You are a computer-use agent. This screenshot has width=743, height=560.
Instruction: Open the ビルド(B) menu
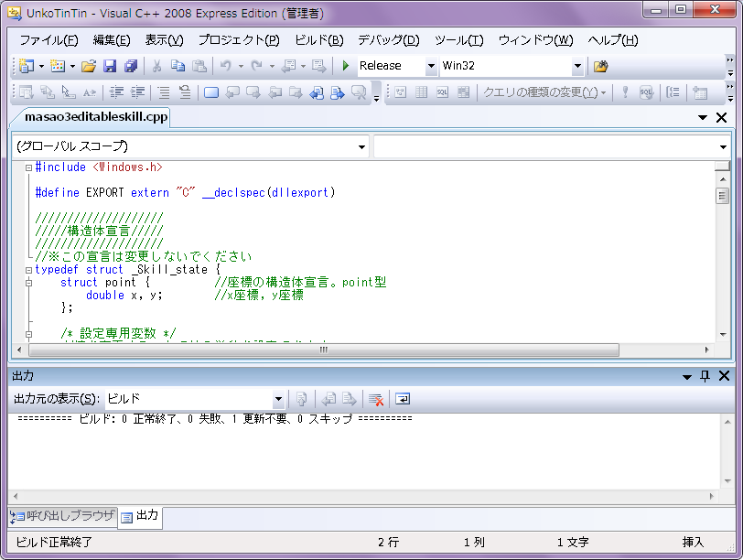pos(319,40)
